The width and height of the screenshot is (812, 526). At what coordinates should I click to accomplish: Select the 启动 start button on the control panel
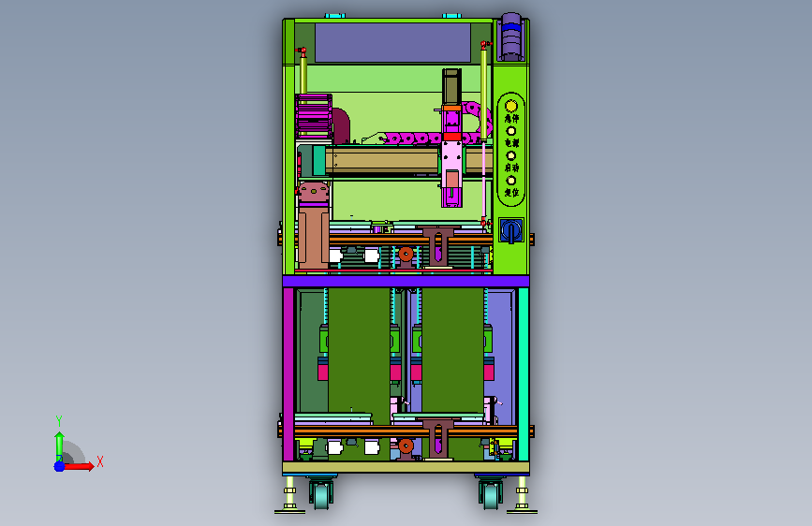tap(511, 155)
